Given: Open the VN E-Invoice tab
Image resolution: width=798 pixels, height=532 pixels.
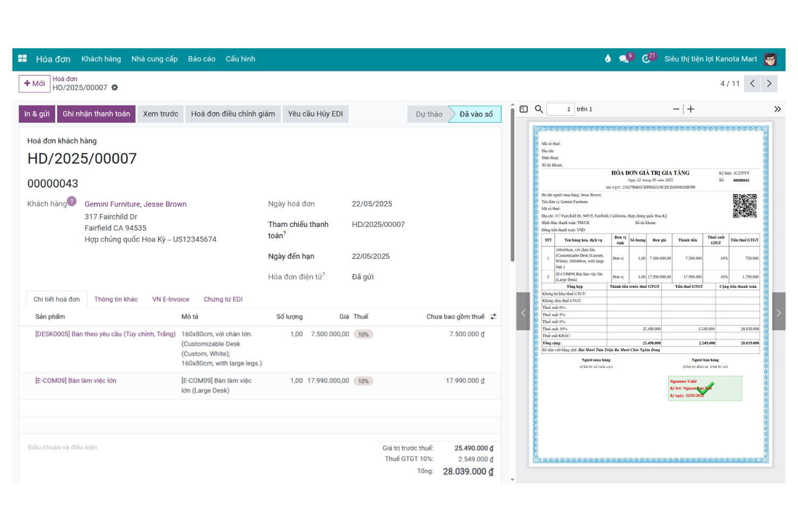Looking at the screenshot, I should [x=170, y=299].
